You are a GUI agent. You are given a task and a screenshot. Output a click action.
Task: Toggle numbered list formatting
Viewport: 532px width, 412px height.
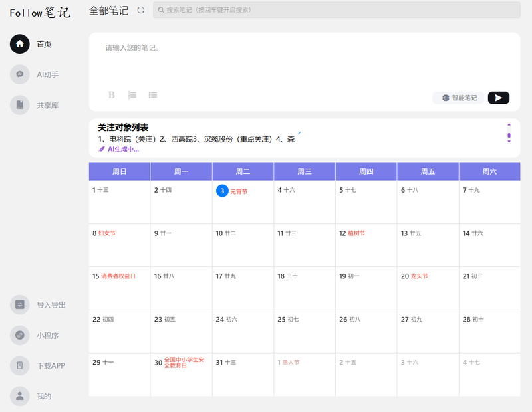pyautogui.click(x=132, y=95)
